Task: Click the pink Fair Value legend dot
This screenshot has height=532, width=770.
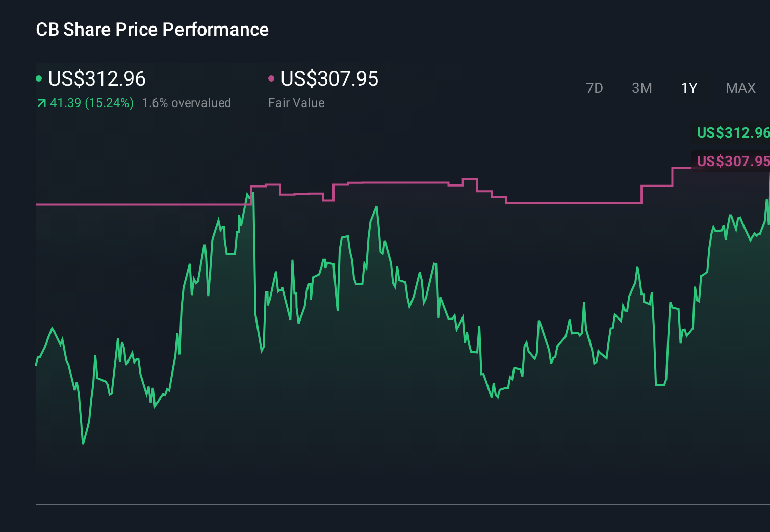Action: pos(272,78)
